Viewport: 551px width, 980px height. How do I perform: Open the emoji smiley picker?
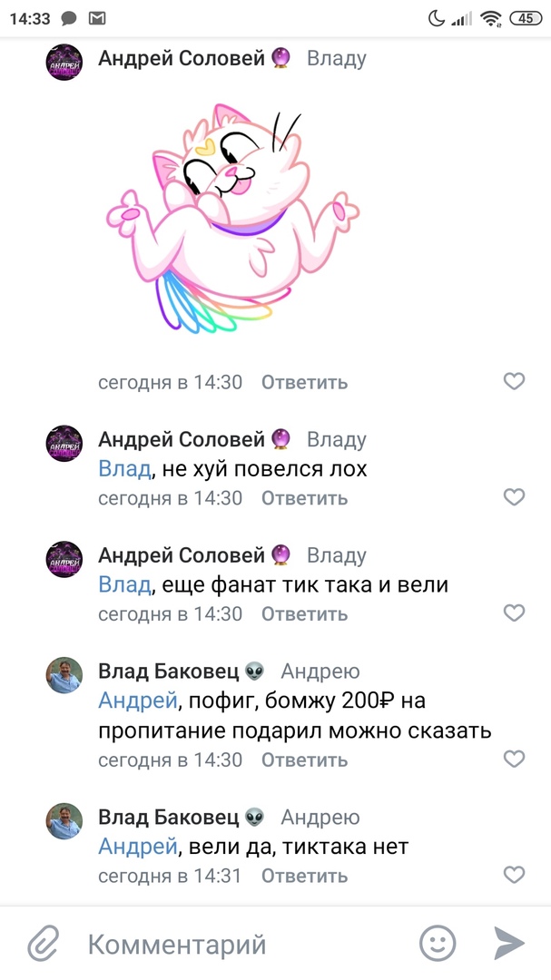(438, 943)
